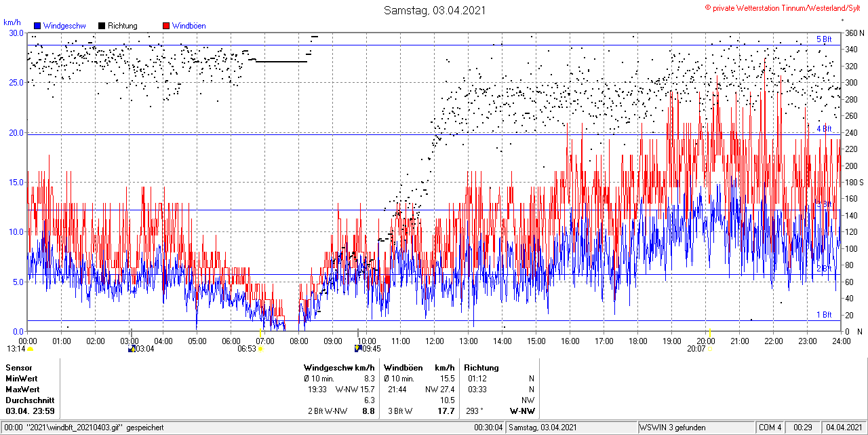868x435 pixels.
Task: Click the 5 Bft line label
Action: point(823,39)
